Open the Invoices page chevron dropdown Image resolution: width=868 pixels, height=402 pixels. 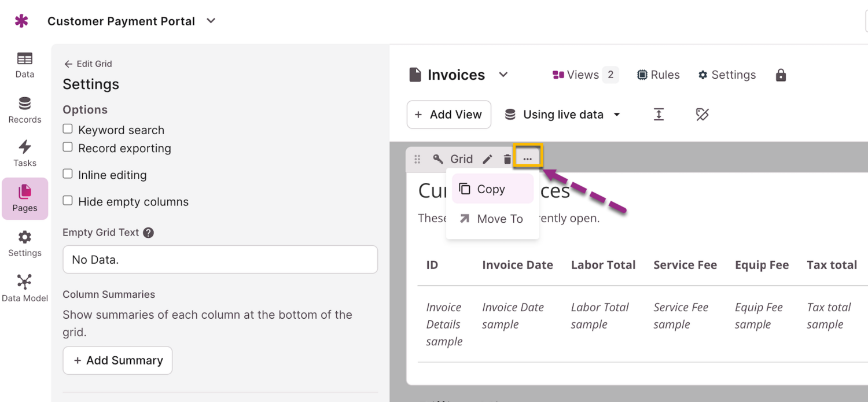pos(503,75)
